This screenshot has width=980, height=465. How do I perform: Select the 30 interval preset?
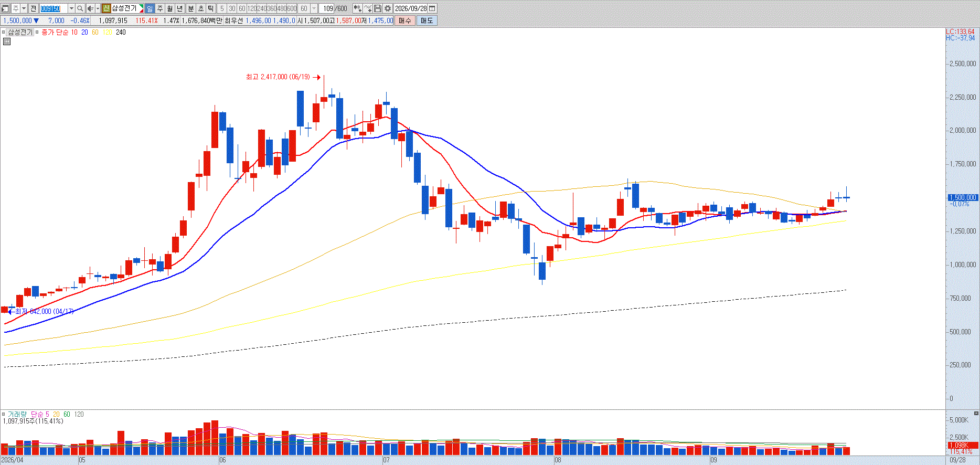232,8
